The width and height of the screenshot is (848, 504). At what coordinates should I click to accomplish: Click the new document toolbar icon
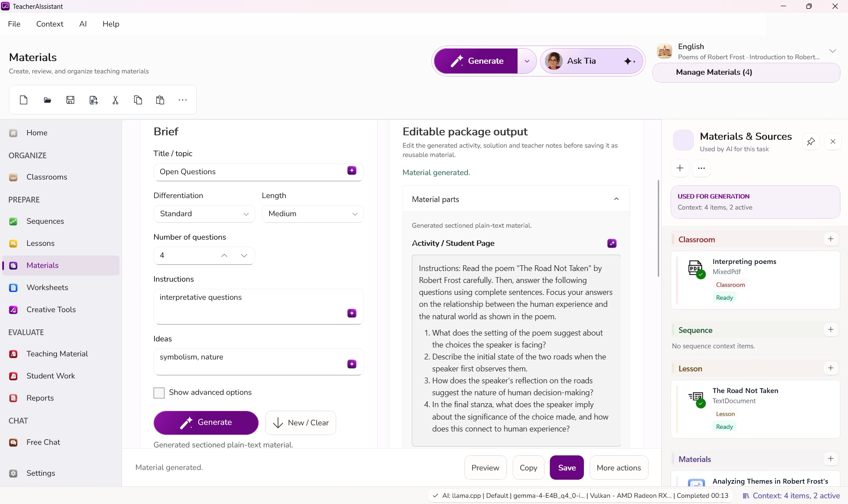24,100
